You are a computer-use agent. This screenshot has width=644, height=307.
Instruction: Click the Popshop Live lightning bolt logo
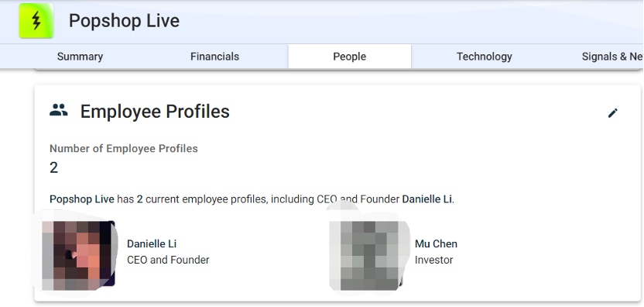click(x=36, y=21)
